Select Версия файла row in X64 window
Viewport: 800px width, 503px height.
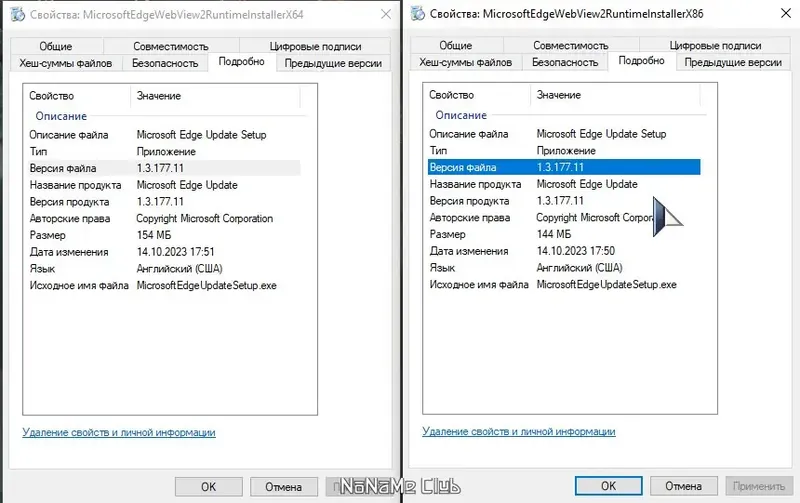(x=164, y=168)
